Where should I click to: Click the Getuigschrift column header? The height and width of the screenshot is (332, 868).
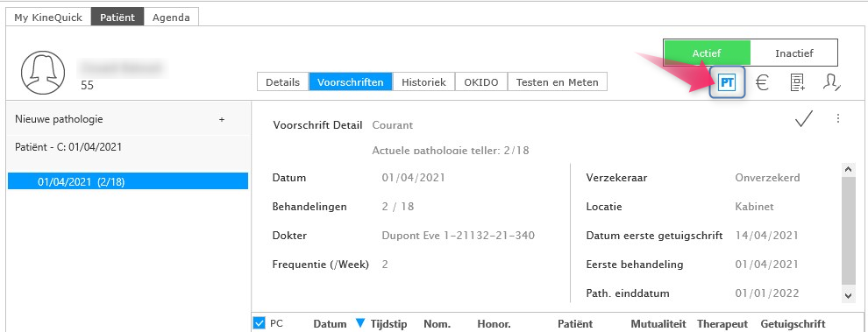(793, 324)
